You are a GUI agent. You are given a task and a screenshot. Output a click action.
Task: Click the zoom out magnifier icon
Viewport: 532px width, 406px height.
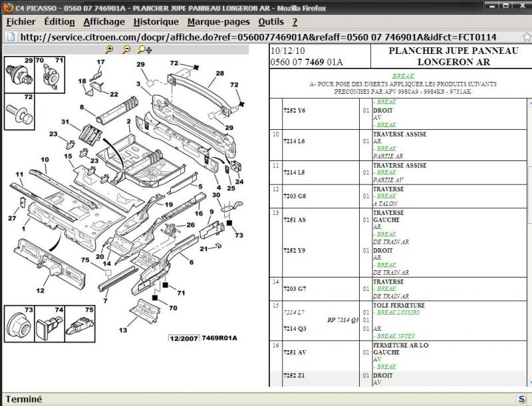tap(126, 49)
